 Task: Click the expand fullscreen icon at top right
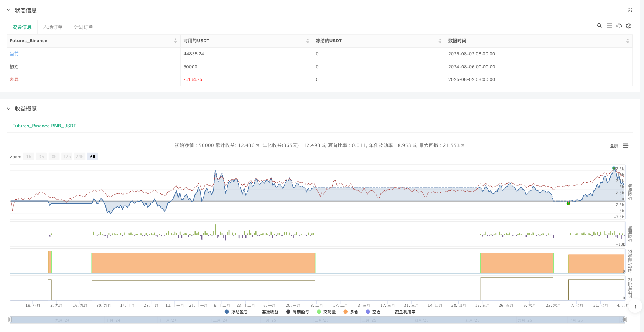pyautogui.click(x=630, y=10)
